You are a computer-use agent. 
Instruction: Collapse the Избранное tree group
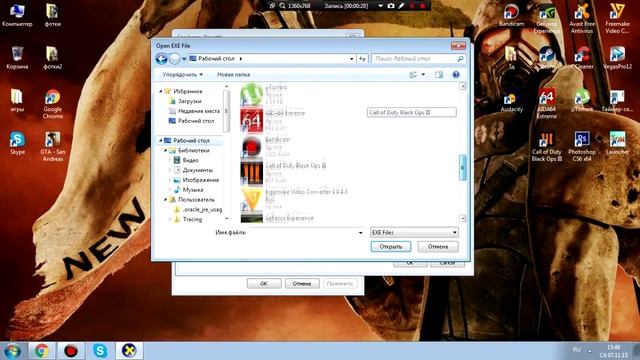coord(161,91)
